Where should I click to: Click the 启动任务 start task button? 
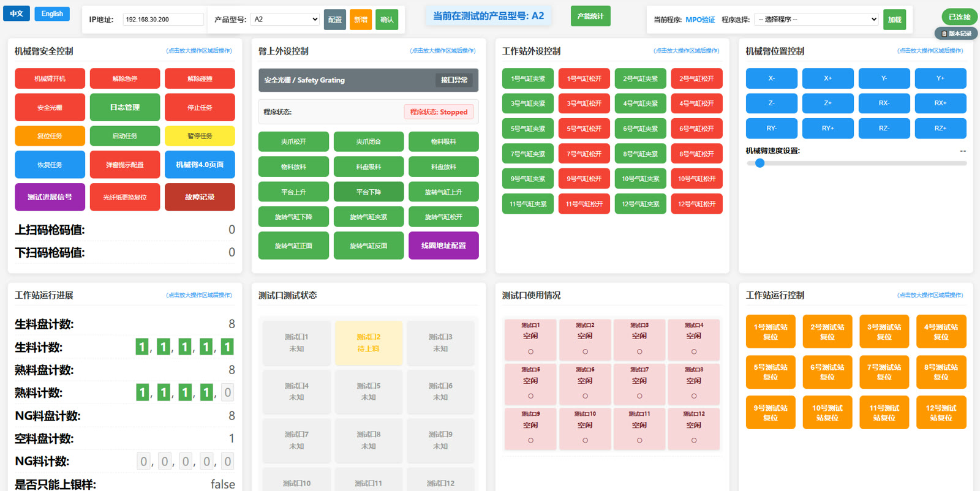pos(125,136)
